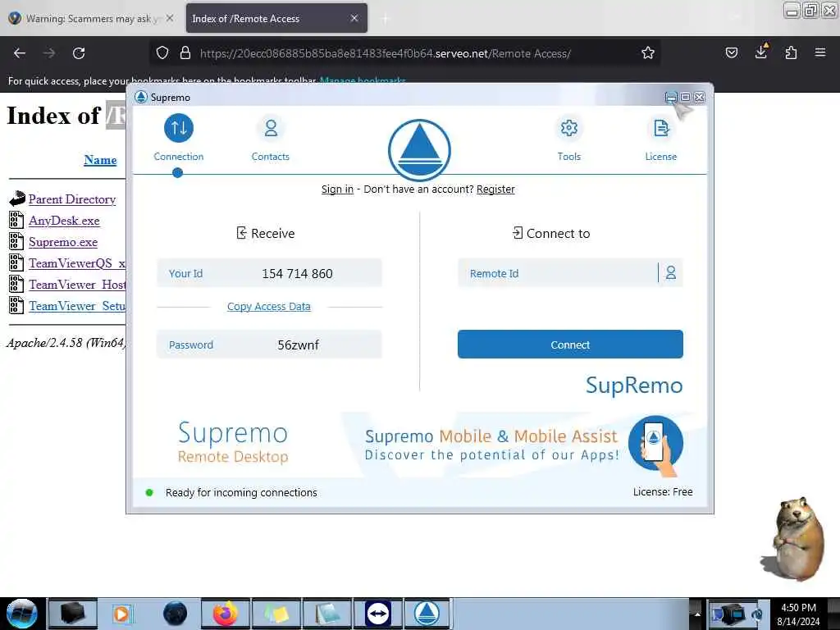
Task: Click the TeamViewerQS file link
Action: coord(77,263)
